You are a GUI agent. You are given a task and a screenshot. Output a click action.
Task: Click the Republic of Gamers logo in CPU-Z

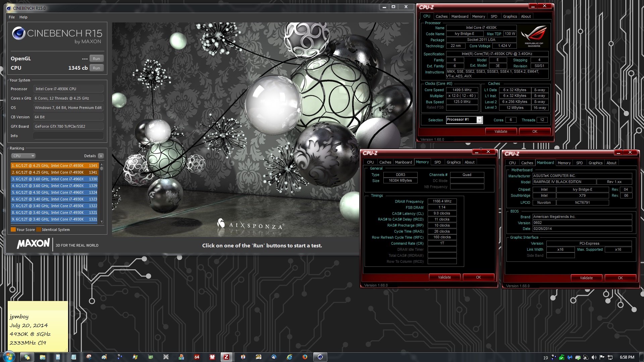534,36
